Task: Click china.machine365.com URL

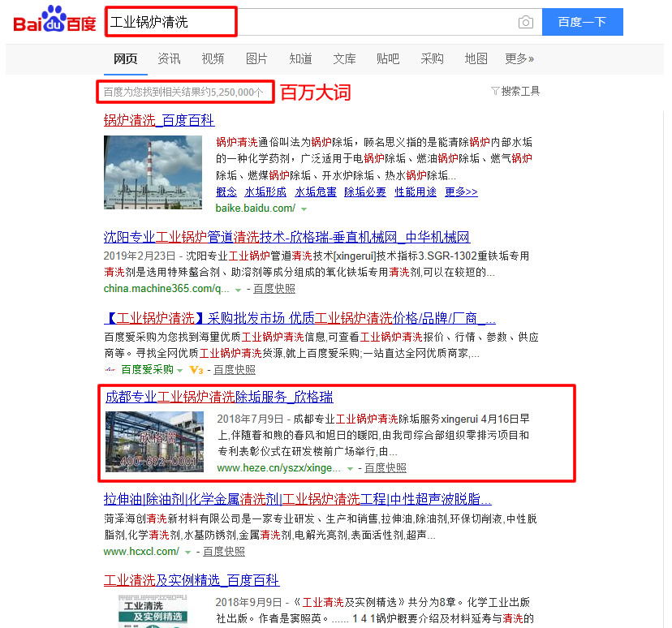Action: point(166,289)
